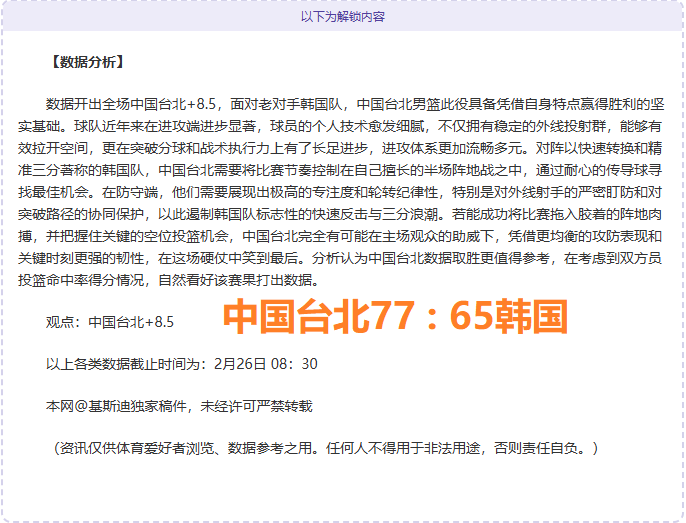The width and height of the screenshot is (686, 523).
Task: Click the 以上各类数据截止时间为 label
Action: click(129, 364)
